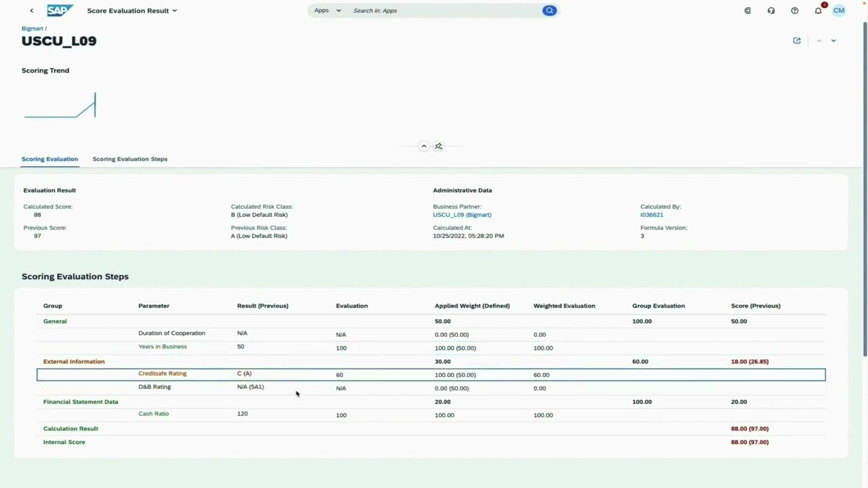The width and height of the screenshot is (868, 488).
Task: Click the 60.00 group evaluation value
Action: point(640,362)
